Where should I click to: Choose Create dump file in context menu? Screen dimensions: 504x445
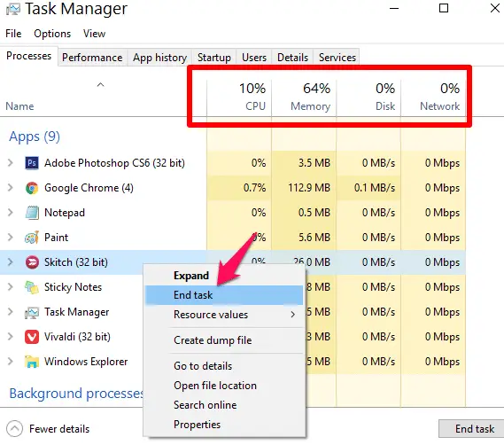(224, 340)
